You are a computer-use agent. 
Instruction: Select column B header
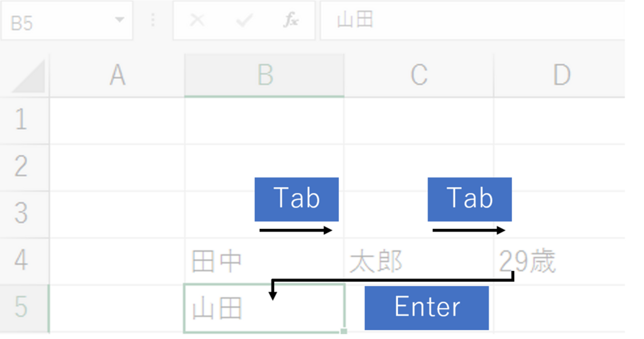pos(265,76)
